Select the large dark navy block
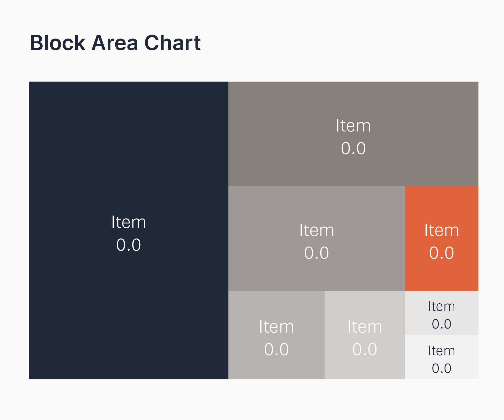This screenshot has width=504, height=420. (129, 230)
